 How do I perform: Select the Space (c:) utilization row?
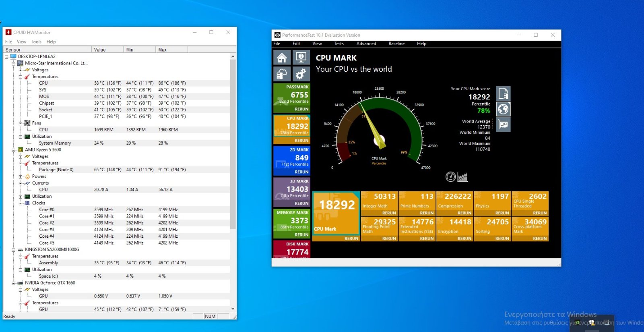(x=117, y=276)
